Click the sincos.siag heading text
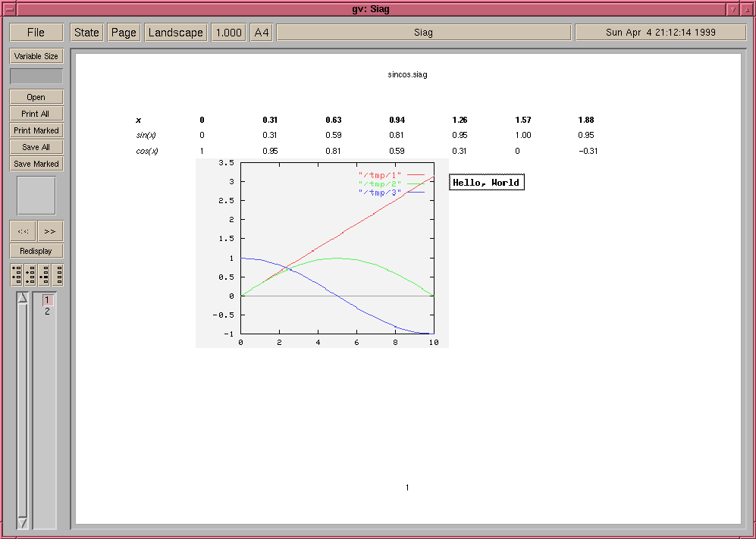Image resolution: width=756 pixels, height=539 pixels. click(407, 74)
